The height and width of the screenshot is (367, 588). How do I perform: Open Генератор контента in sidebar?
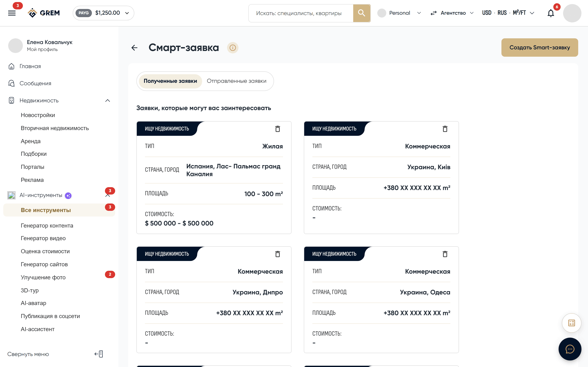coord(47,226)
